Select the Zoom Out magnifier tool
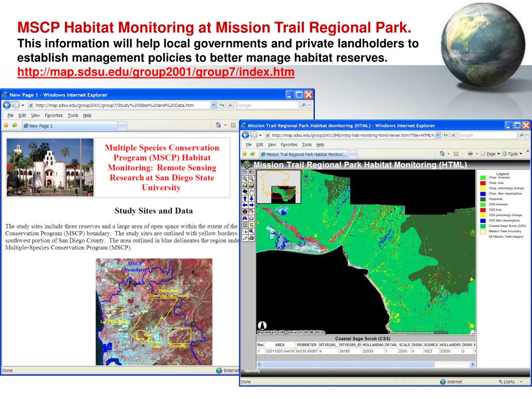Image resolution: width=532 pixels, height=399 pixels. [252, 179]
